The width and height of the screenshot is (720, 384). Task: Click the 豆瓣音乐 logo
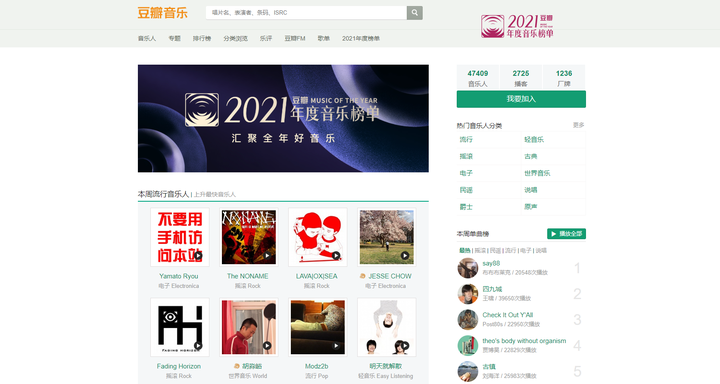163,12
